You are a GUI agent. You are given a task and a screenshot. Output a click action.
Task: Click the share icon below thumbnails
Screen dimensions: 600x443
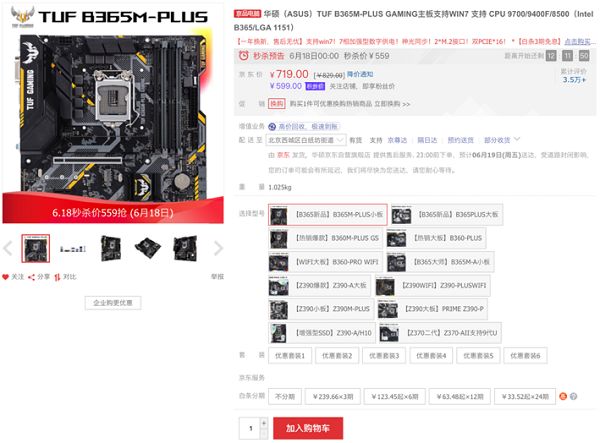click(31, 277)
